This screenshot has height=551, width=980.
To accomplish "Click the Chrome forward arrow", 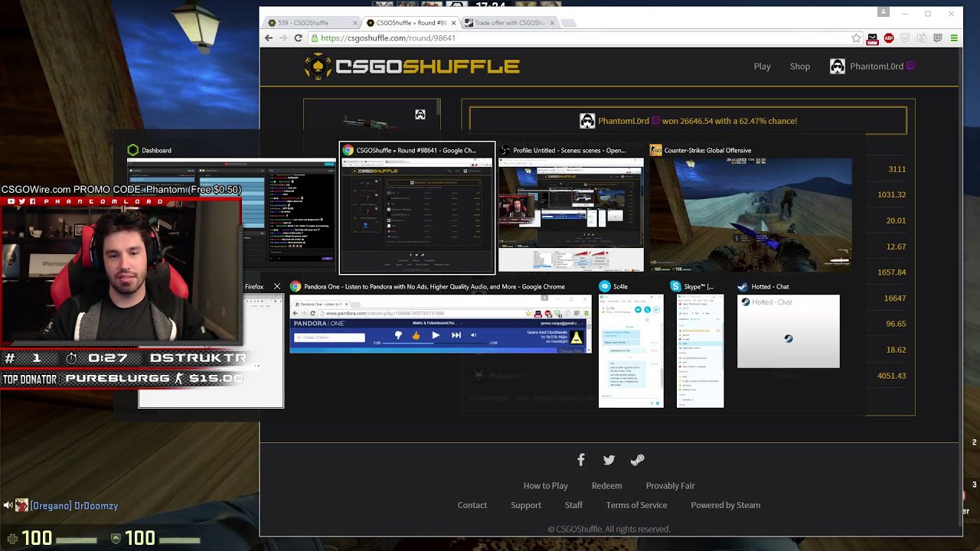I will click(283, 37).
